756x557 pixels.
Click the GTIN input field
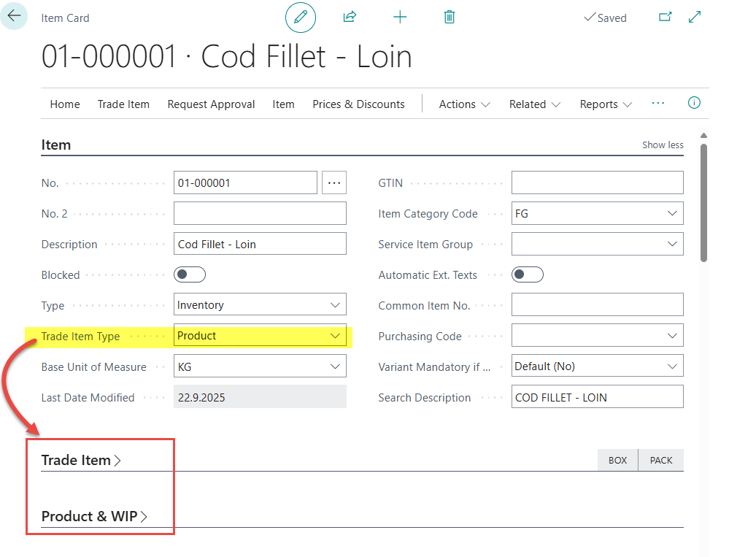(x=597, y=183)
